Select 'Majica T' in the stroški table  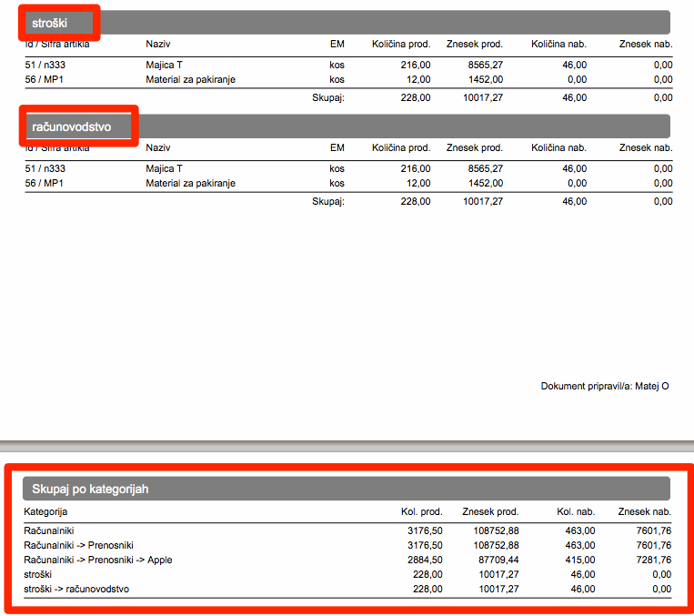point(165,65)
